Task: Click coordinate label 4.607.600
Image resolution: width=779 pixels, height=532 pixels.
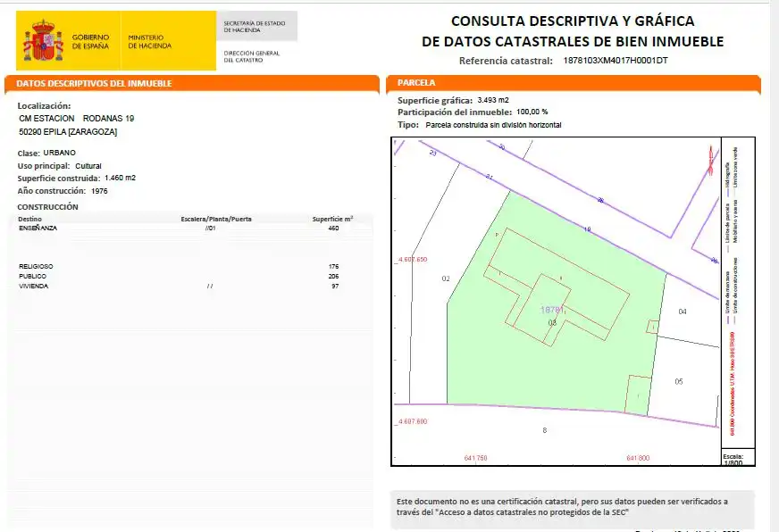Action: point(413,421)
